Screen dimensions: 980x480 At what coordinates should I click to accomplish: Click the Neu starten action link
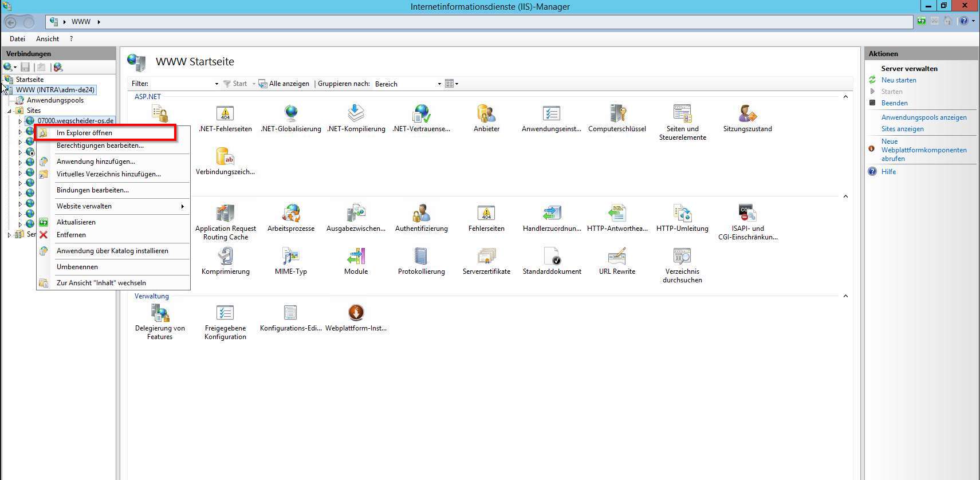(x=898, y=80)
